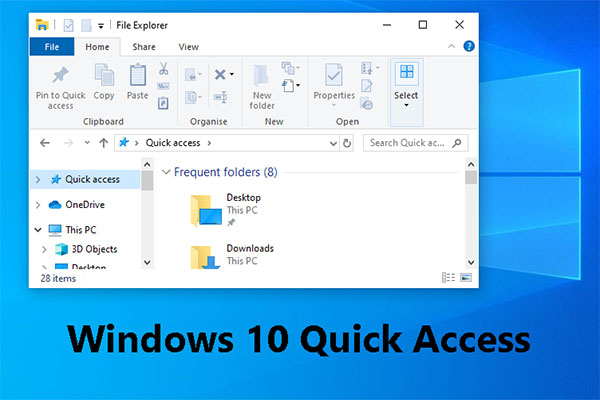600x400 pixels.
Task: Expand the Properties dropdown arrow
Action: [x=334, y=105]
